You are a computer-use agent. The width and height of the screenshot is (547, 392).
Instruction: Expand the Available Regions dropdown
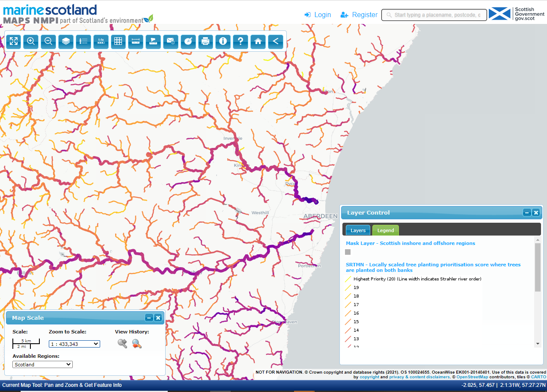click(x=42, y=365)
